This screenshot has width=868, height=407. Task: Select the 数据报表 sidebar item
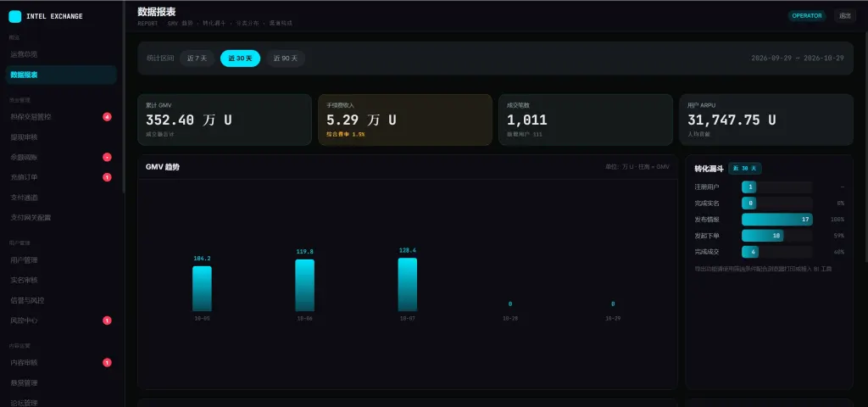coord(61,75)
